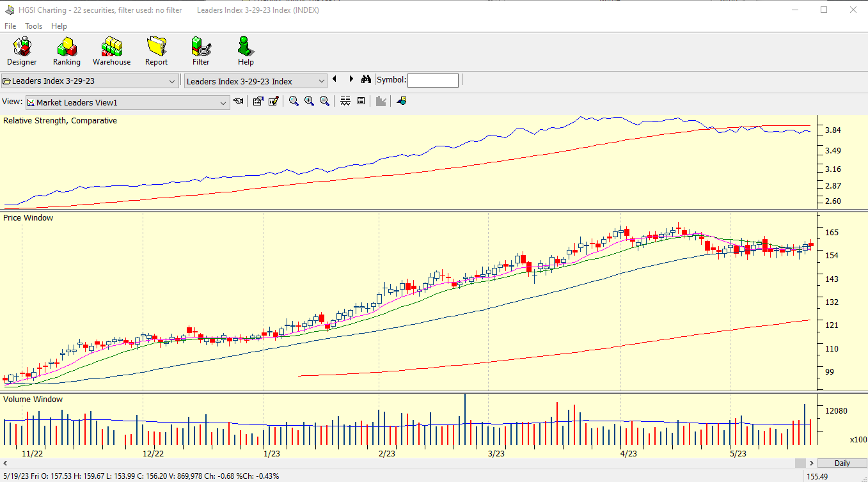
Task: Click the 165 price axis value
Action: (831, 232)
